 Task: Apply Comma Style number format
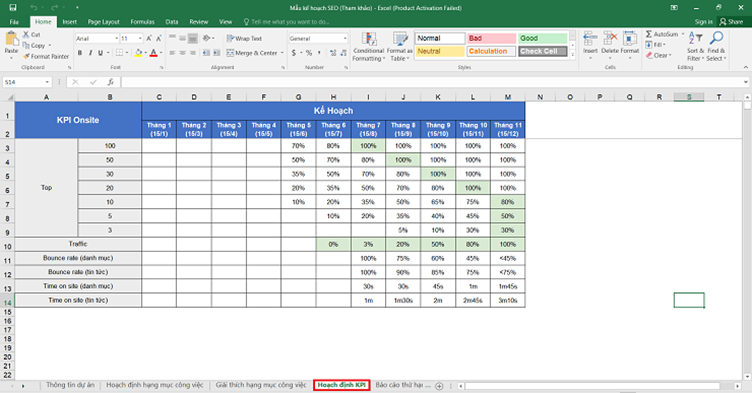point(319,53)
